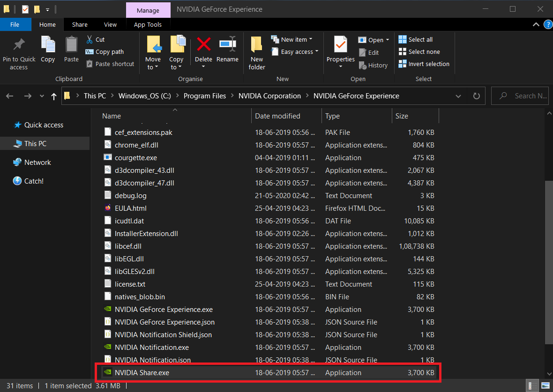Click History in Open group
The height and width of the screenshot is (392, 553).
(x=373, y=65)
